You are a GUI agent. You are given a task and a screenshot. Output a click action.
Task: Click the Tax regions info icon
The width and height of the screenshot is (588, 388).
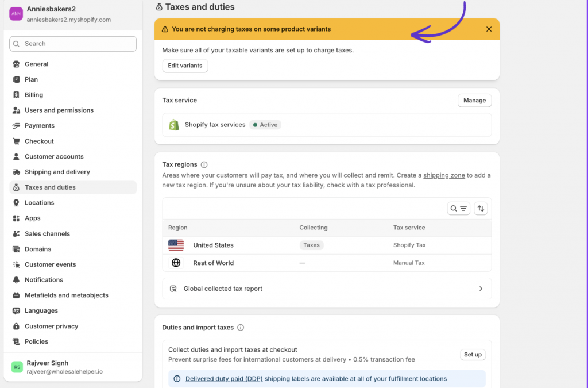coord(204,165)
